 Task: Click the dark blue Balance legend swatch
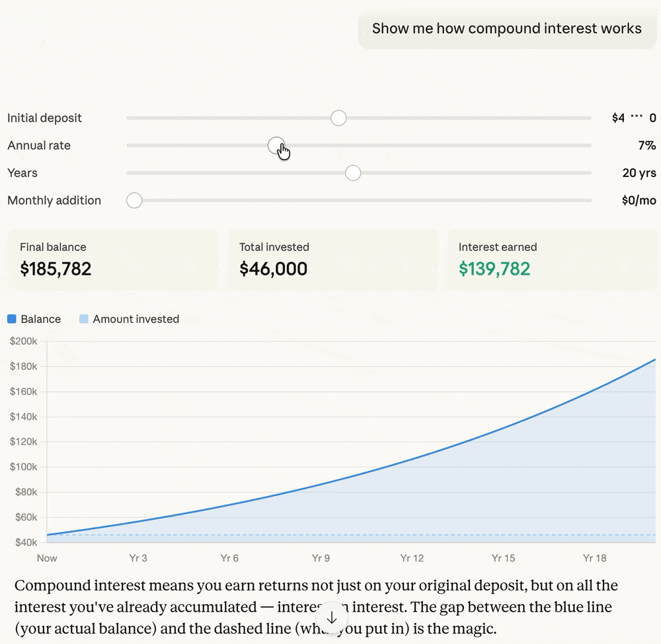(12, 319)
